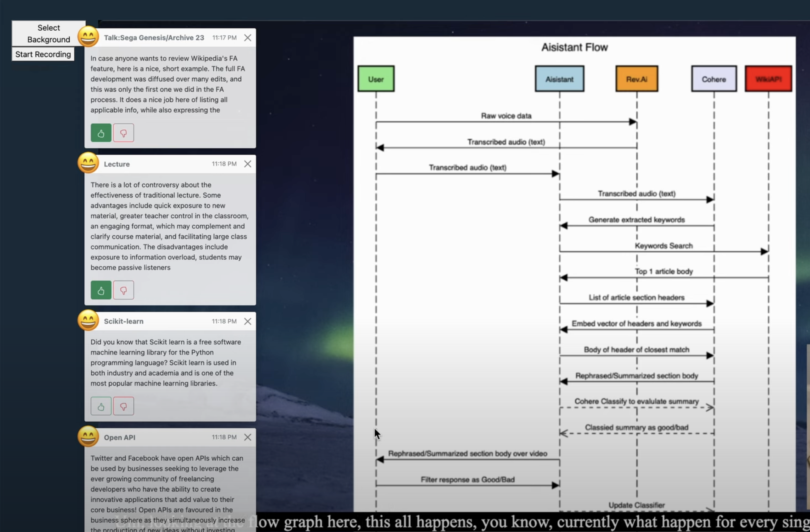Click the 11:18 PM timestamp on the Lecture card

point(224,164)
